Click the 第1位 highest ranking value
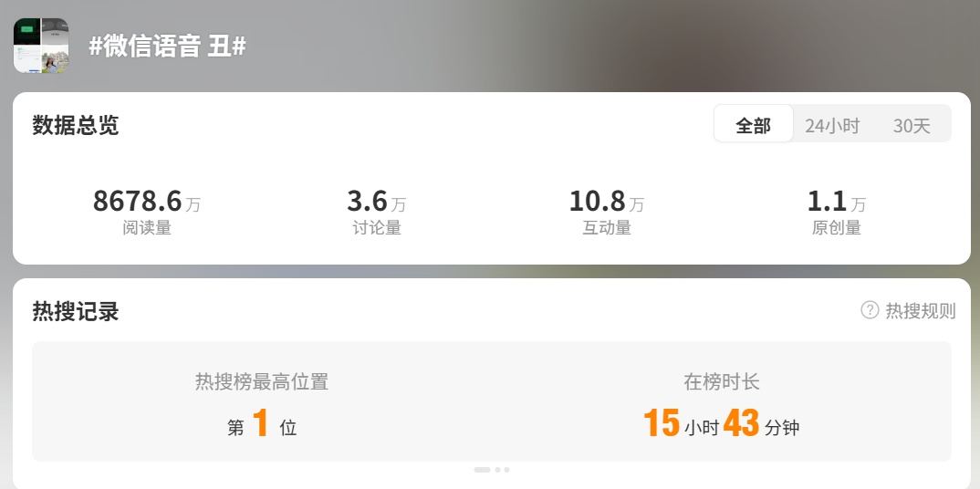Screen dimensions: 980x489 (x=262, y=424)
